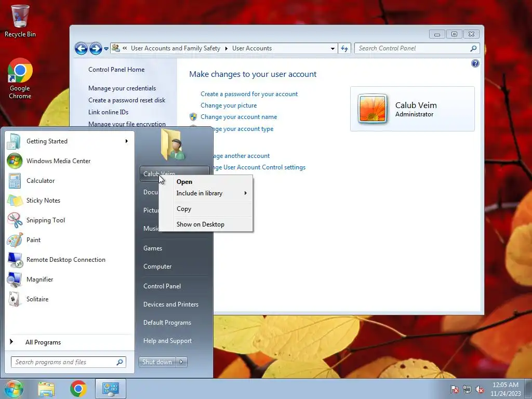
Task: Click Manage your credentials link
Action: [122, 88]
